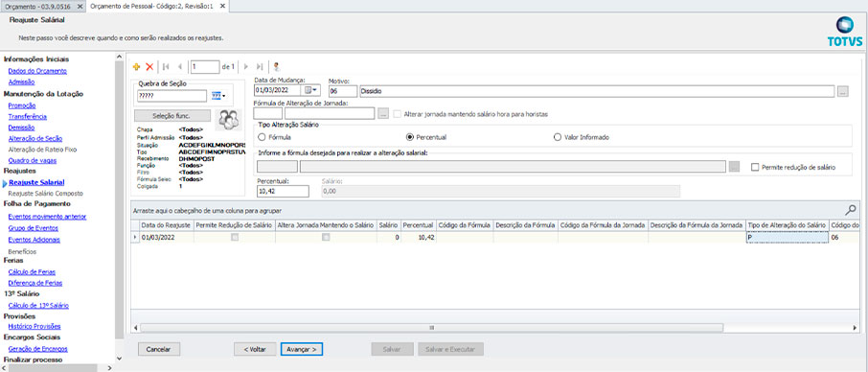Open Diferença de Ferias step

pyautogui.click(x=35, y=283)
